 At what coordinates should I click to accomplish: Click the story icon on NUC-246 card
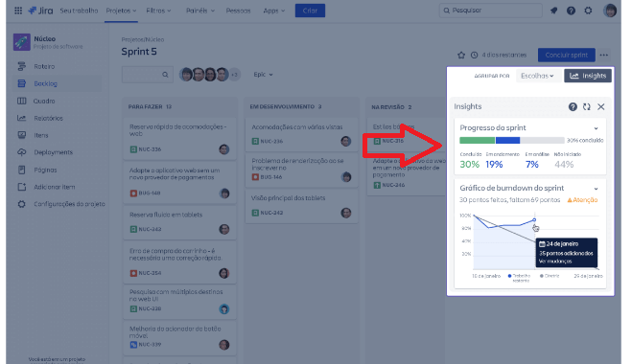coord(377,185)
